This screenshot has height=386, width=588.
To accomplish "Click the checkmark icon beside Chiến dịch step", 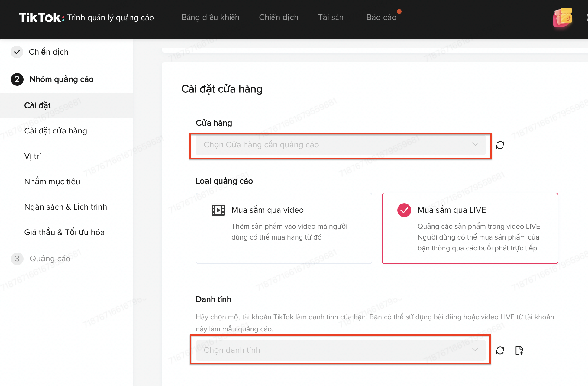I will pyautogui.click(x=17, y=52).
